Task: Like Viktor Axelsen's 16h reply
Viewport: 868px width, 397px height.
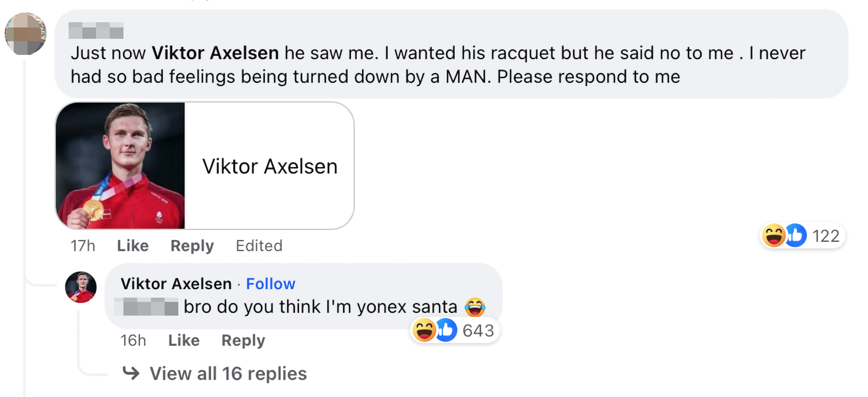Action: pyautogui.click(x=184, y=340)
